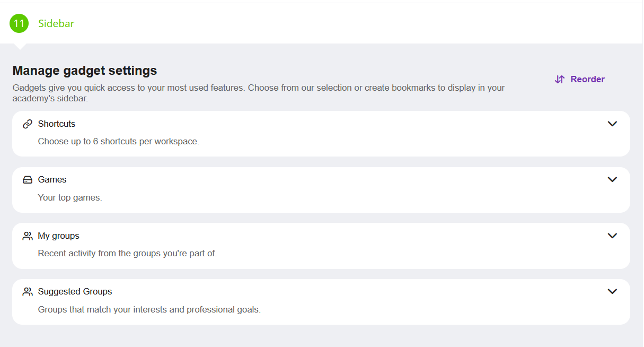This screenshot has height=347, width=644.
Task: Click the Suggested Groups description text
Action: (x=148, y=309)
